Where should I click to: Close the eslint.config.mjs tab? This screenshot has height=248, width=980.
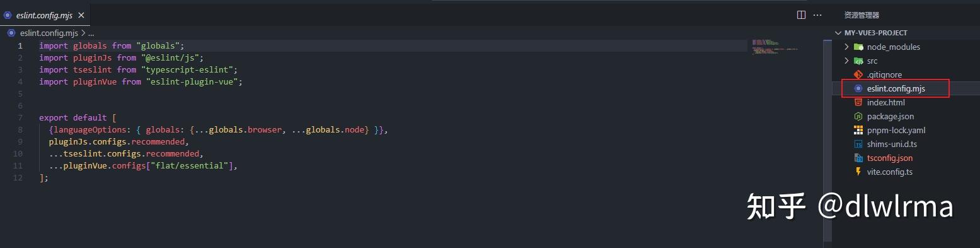(82, 15)
